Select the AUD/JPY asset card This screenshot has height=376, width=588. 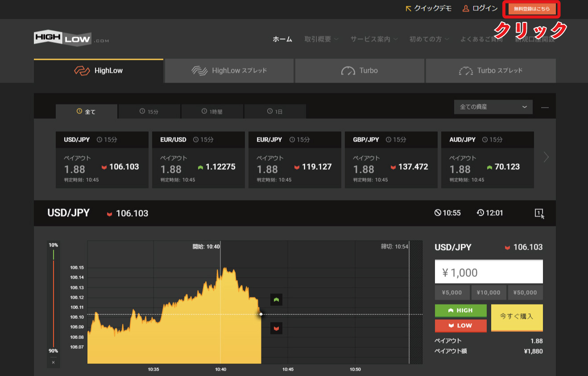488,160
